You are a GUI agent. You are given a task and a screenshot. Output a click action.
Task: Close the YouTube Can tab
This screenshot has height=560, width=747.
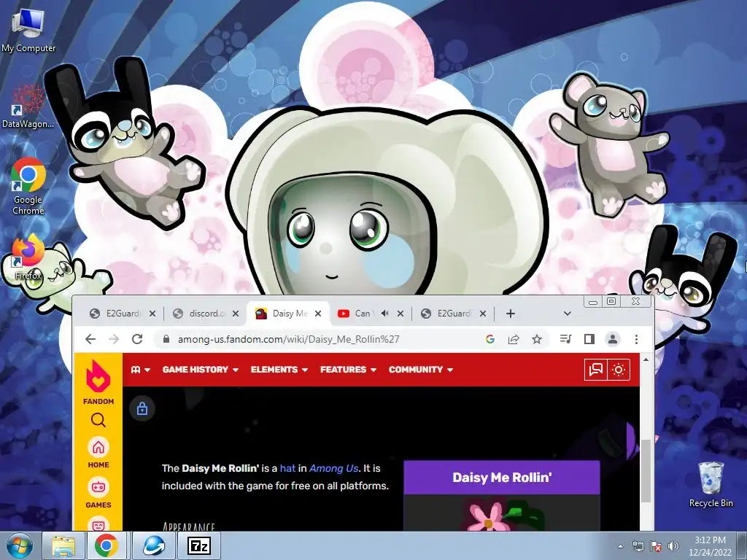(x=400, y=314)
